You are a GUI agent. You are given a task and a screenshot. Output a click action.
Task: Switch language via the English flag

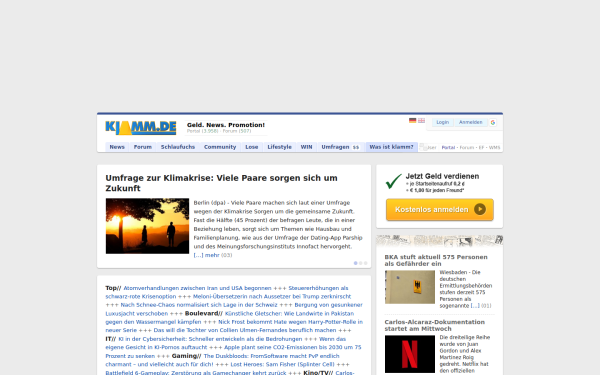pyautogui.click(x=421, y=121)
